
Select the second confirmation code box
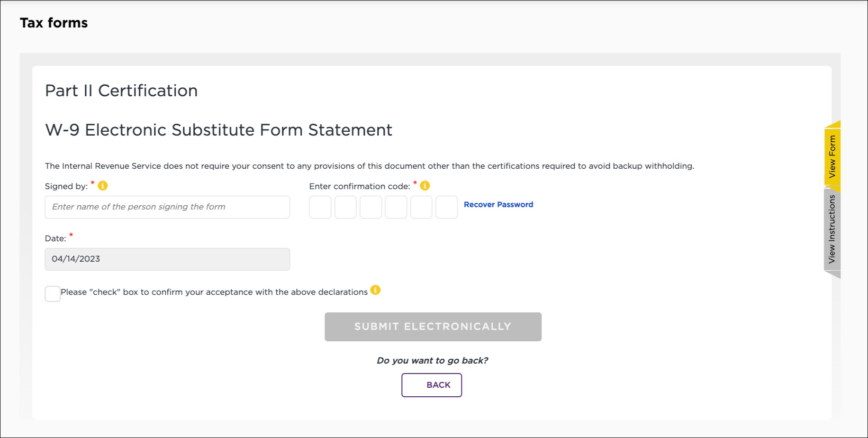pyautogui.click(x=345, y=207)
